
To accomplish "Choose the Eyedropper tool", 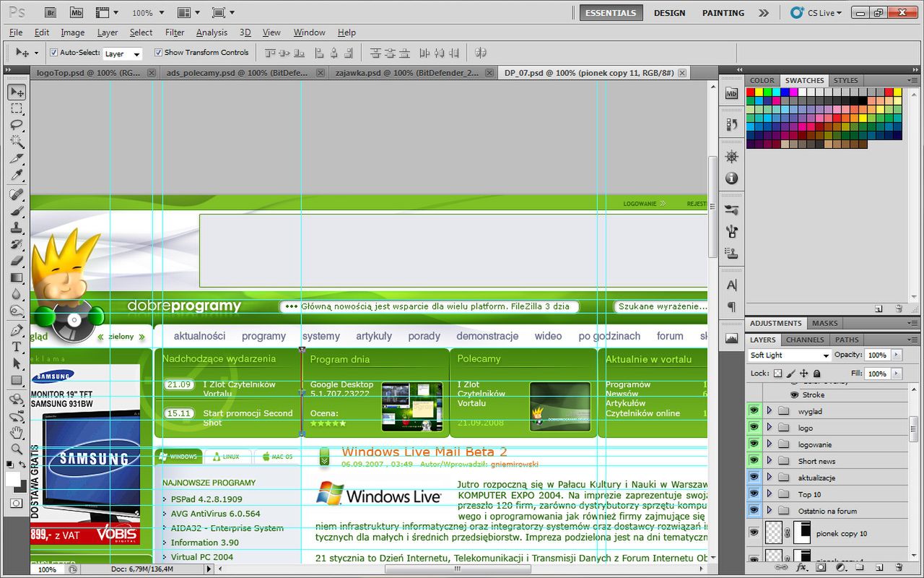I will (17, 175).
